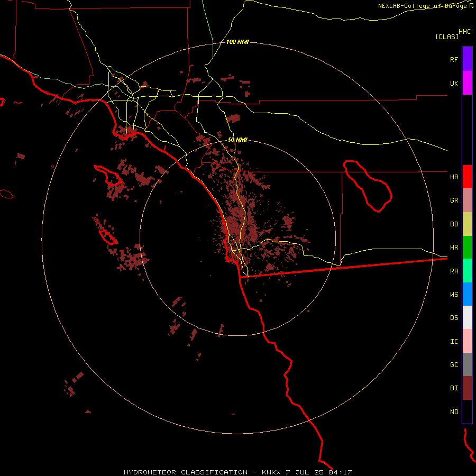Pick the teal RA legend swatch
Image resolution: width=476 pixels, height=476 pixels.
[x=467, y=271]
